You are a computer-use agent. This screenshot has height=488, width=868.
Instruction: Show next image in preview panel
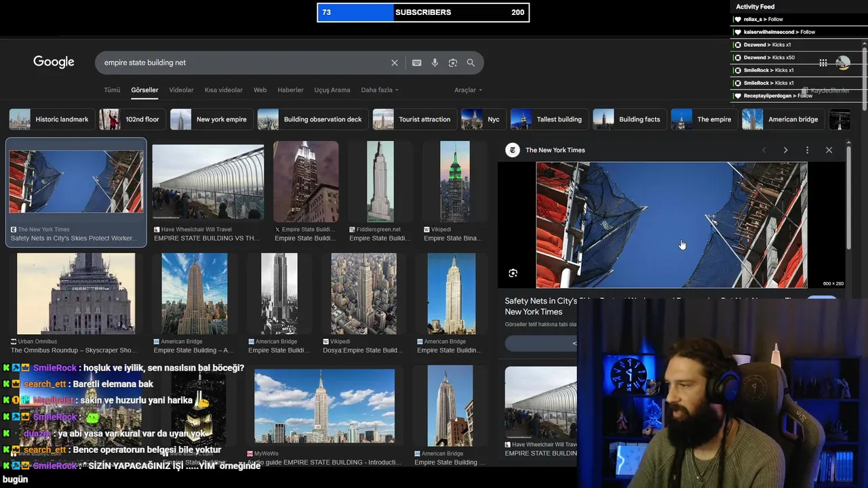tap(785, 150)
